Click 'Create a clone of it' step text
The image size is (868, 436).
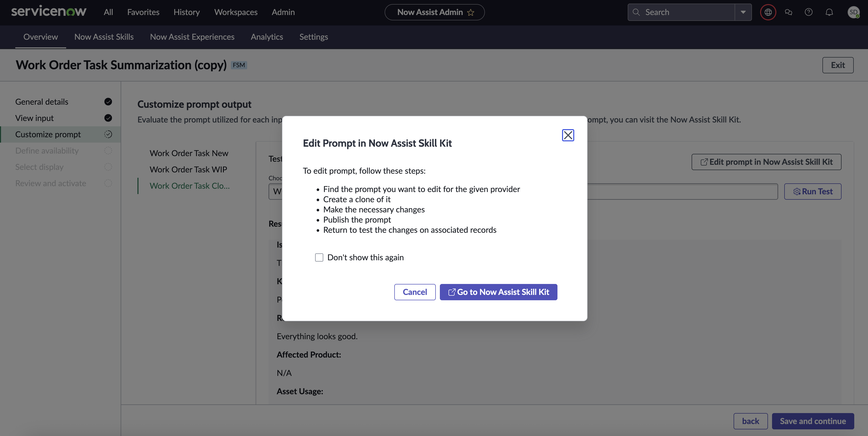357,200
